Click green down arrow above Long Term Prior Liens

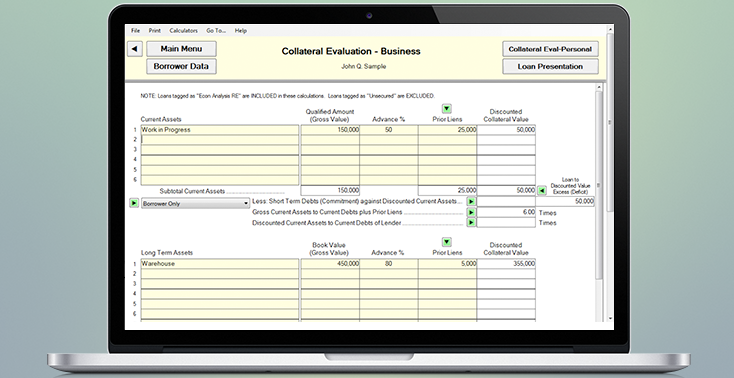[x=447, y=242]
